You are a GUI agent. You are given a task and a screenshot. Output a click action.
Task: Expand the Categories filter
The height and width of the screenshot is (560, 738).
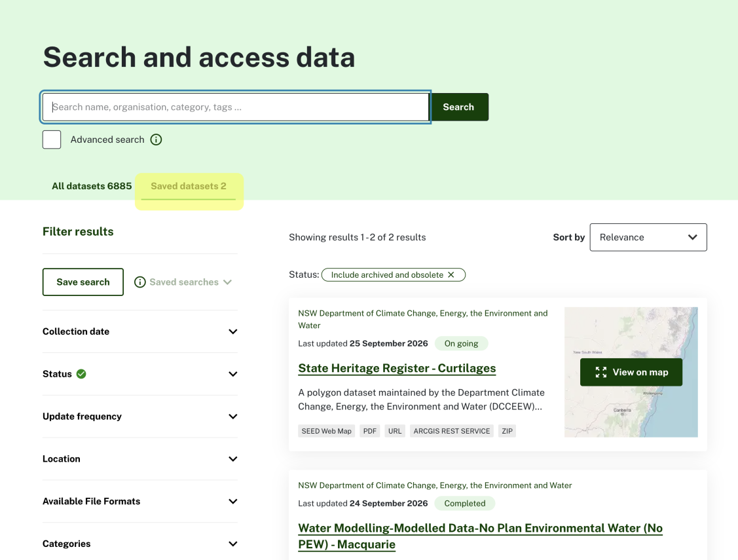139,544
